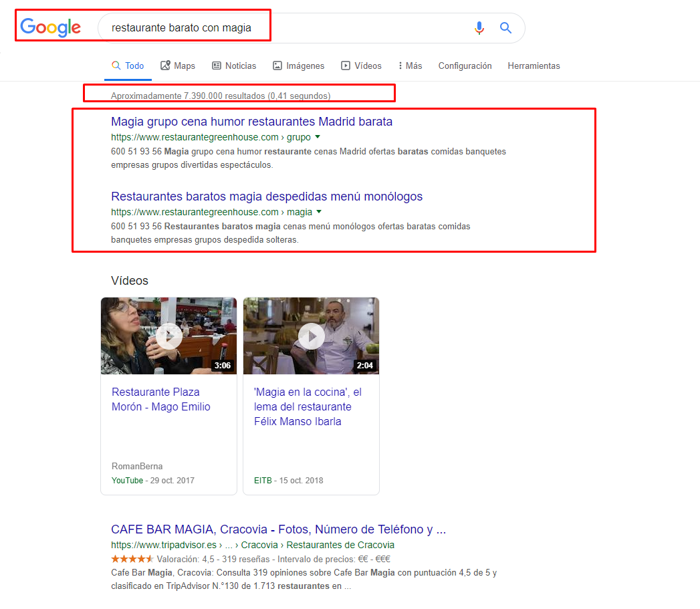
Task: Click the Maps tab icon
Action: pyautogui.click(x=165, y=66)
